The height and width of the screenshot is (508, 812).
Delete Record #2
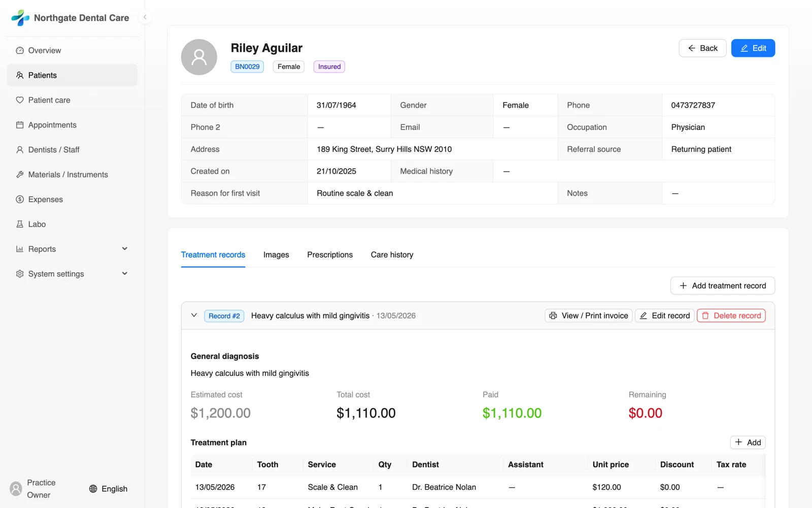(x=731, y=315)
